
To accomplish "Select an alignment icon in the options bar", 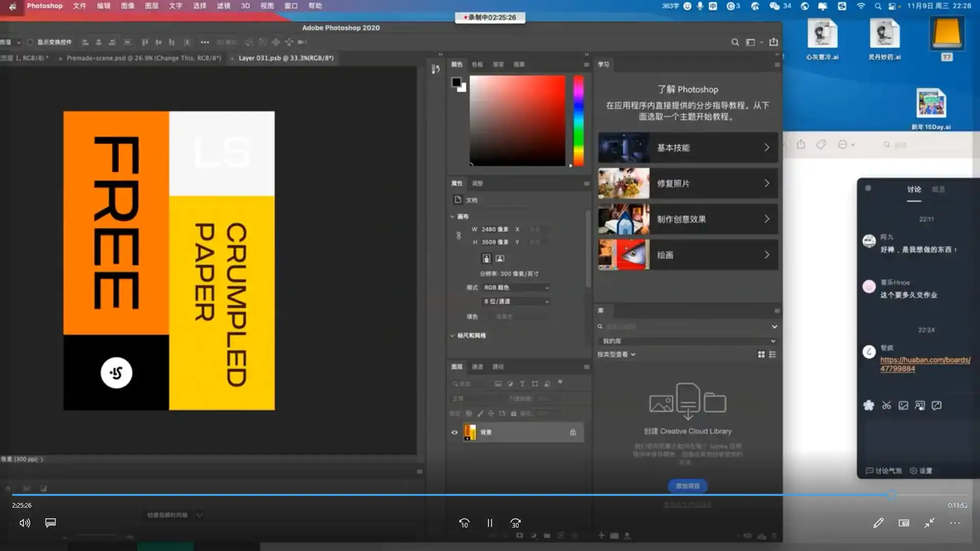I will 85,42.
